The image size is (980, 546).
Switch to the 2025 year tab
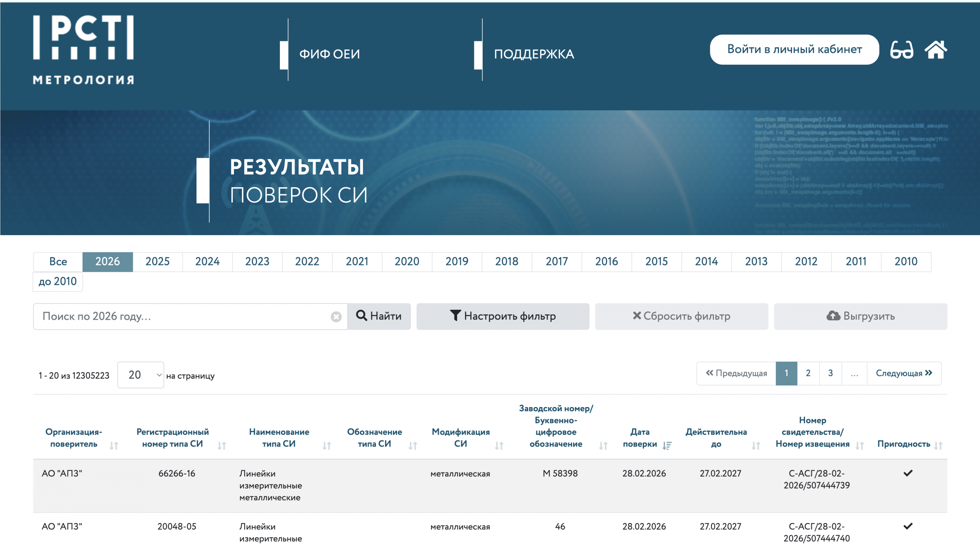157,262
